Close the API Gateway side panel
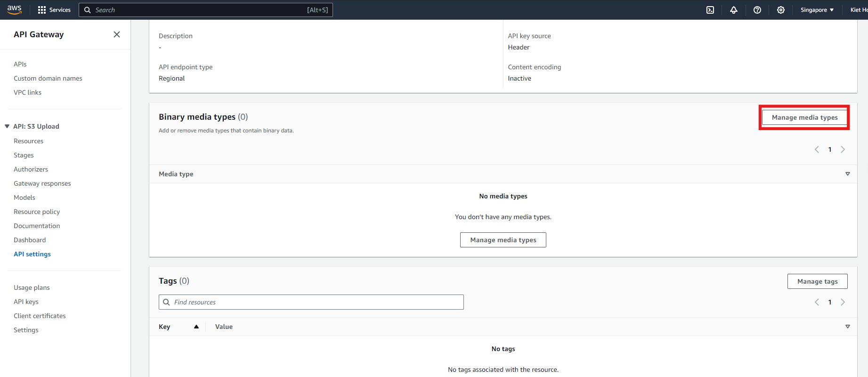Viewport: 868px width, 377px height. pyautogui.click(x=117, y=34)
